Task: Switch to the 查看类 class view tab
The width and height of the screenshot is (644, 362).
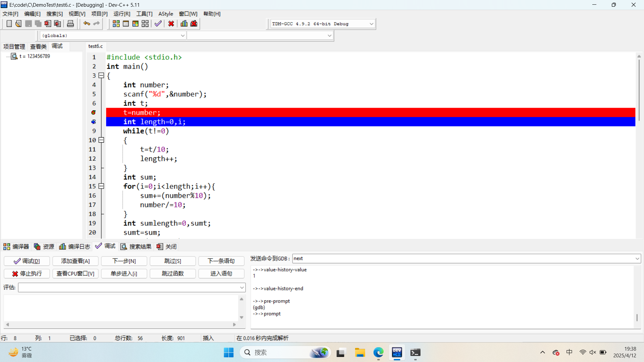Action: pyautogui.click(x=38, y=47)
